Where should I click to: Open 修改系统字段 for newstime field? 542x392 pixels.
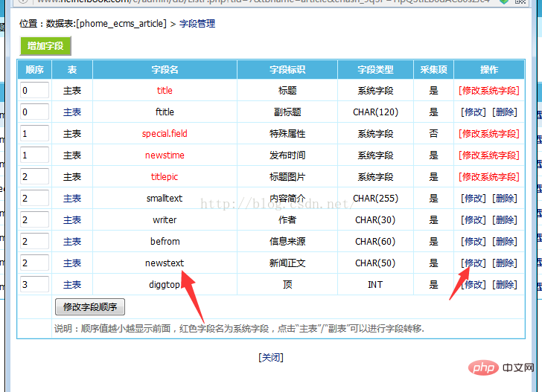point(489,155)
